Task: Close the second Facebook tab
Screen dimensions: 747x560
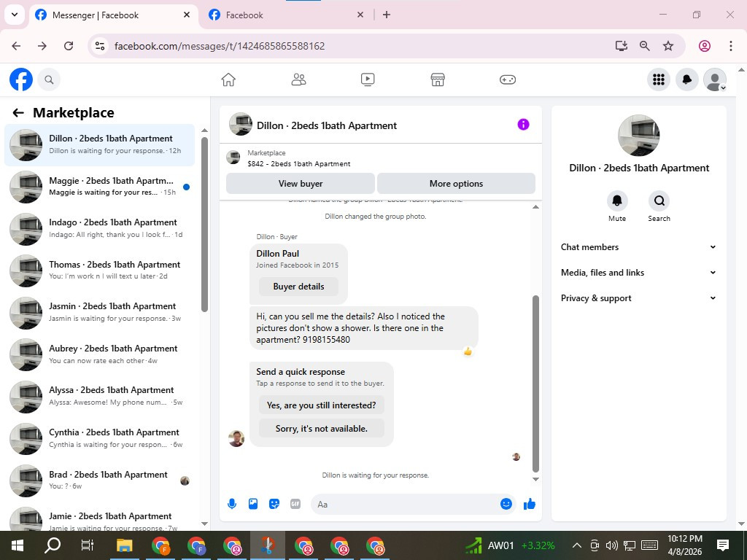Action: (360, 15)
